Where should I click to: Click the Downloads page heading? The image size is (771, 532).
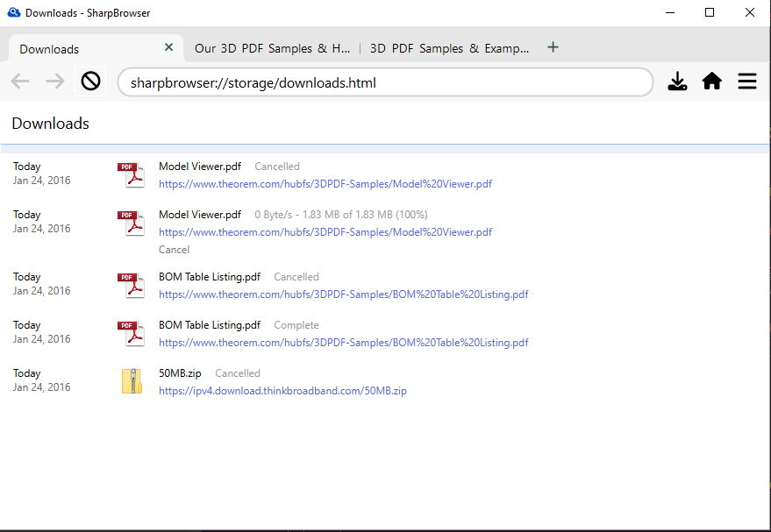point(50,124)
